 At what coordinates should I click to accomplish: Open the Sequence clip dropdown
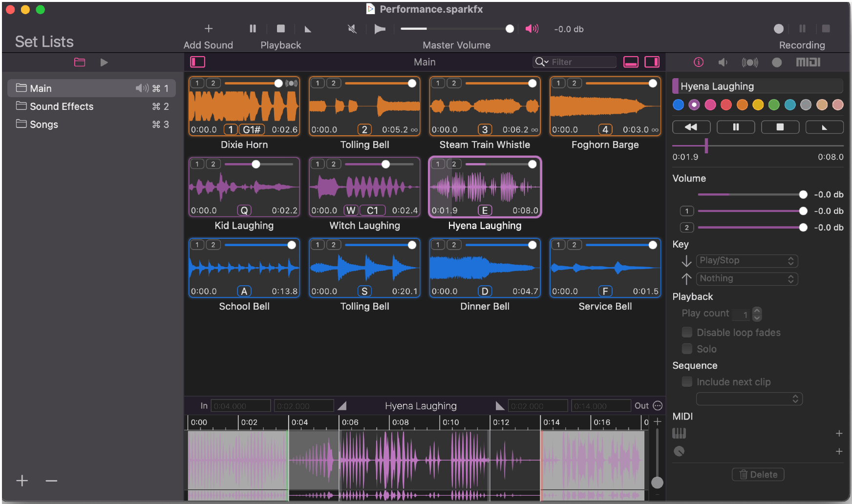pos(749,399)
